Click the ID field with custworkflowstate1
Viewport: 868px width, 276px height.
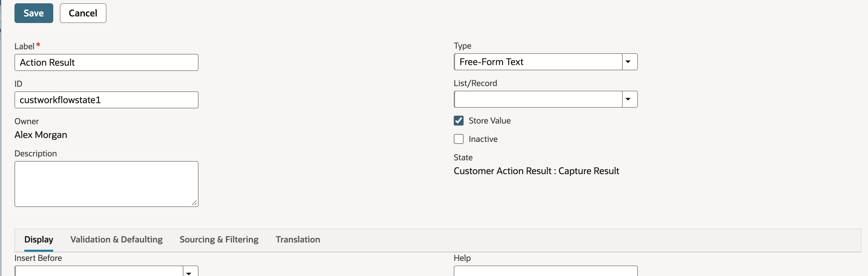coord(107,100)
